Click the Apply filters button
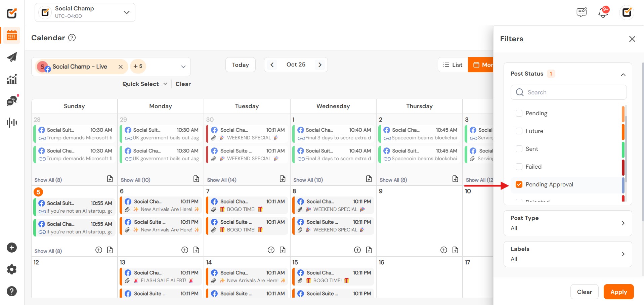This screenshot has height=305, width=644. (x=618, y=292)
